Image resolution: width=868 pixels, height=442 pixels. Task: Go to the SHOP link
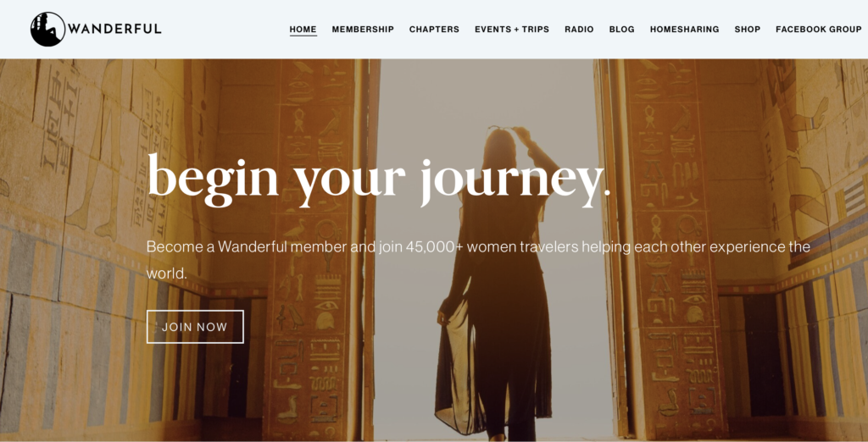point(748,30)
